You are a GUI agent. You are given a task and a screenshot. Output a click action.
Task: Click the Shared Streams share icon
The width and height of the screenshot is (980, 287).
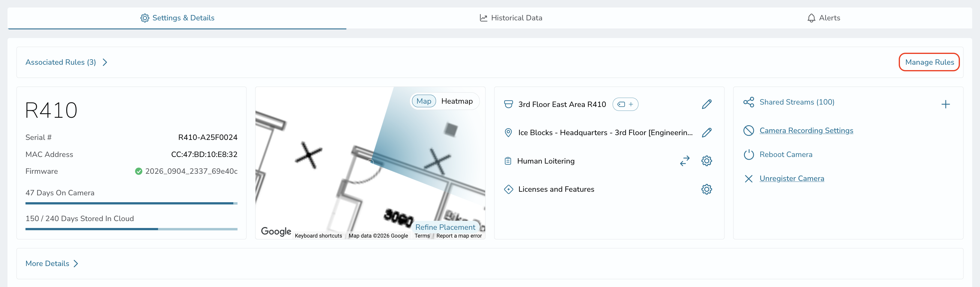[x=748, y=102]
